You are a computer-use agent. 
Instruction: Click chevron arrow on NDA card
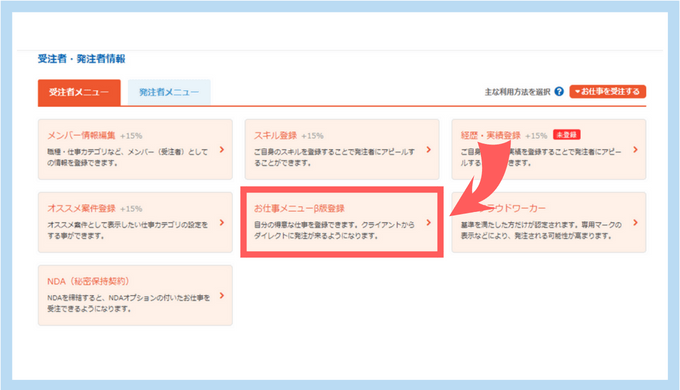(222, 295)
